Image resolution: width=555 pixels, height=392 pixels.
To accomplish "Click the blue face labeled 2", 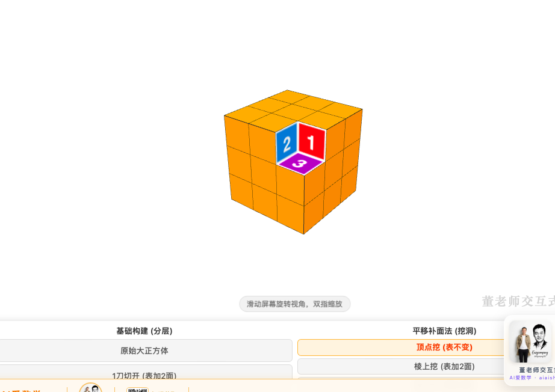I will pyautogui.click(x=287, y=144).
